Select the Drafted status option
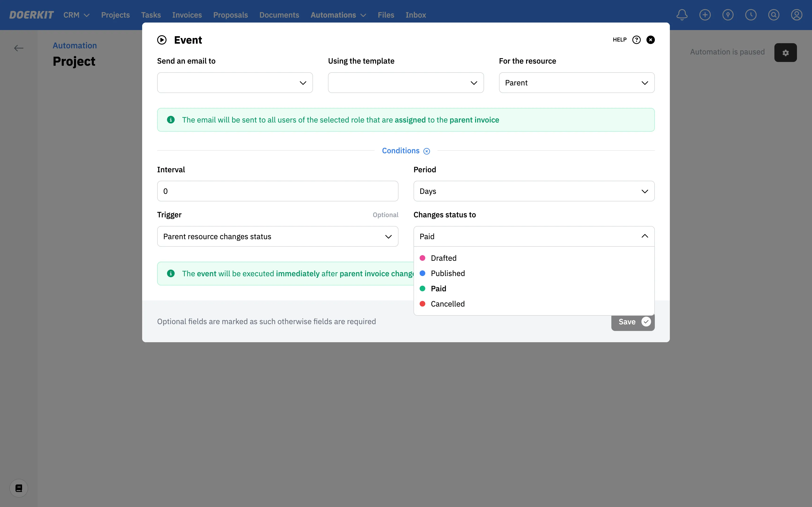The width and height of the screenshot is (812, 507). [x=443, y=258]
